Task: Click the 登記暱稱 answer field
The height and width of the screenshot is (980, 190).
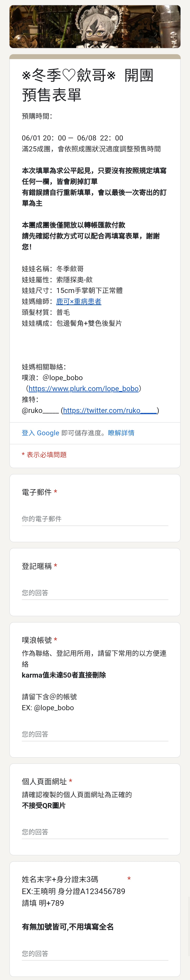Action: 95,593
